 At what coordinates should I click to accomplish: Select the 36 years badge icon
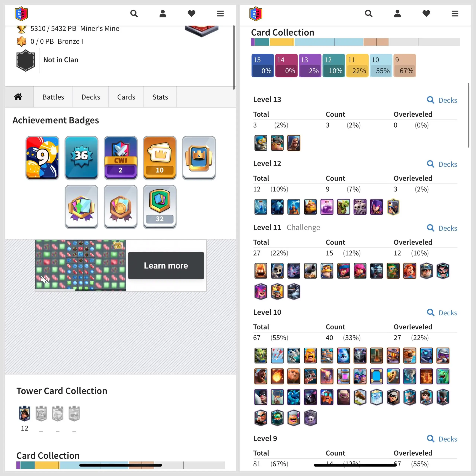[81, 158]
